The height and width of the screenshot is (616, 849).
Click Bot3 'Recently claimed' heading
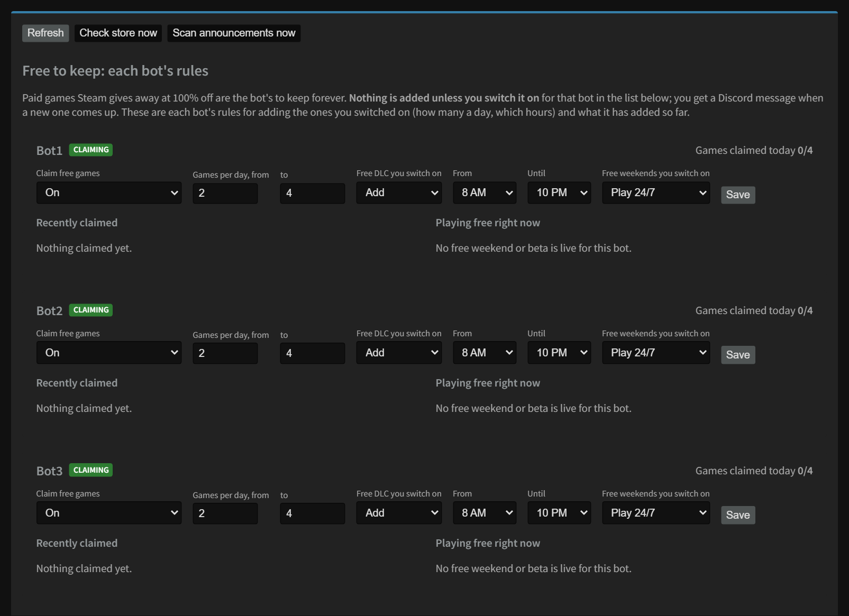click(77, 543)
